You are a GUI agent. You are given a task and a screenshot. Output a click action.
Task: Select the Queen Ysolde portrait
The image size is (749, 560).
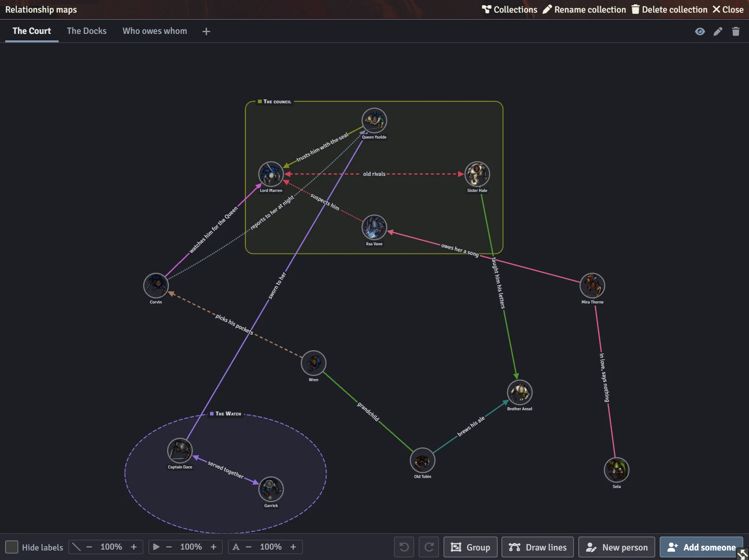tap(374, 120)
